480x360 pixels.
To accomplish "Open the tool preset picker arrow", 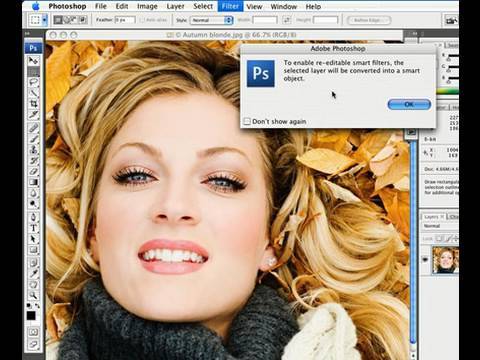I will click(45, 20).
